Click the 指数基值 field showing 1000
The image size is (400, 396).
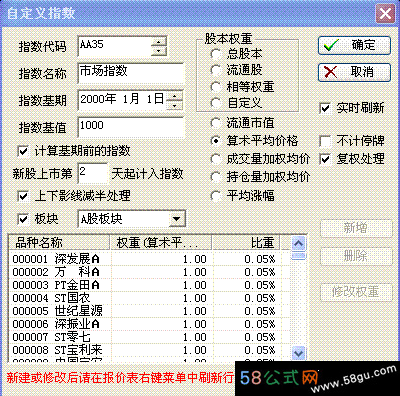pos(131,127)
